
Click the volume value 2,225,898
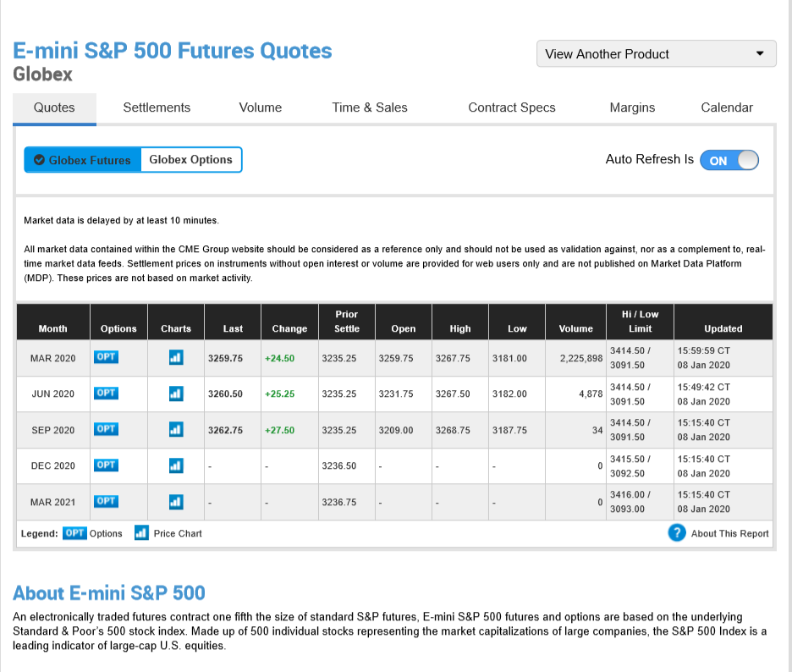[580, 358]
